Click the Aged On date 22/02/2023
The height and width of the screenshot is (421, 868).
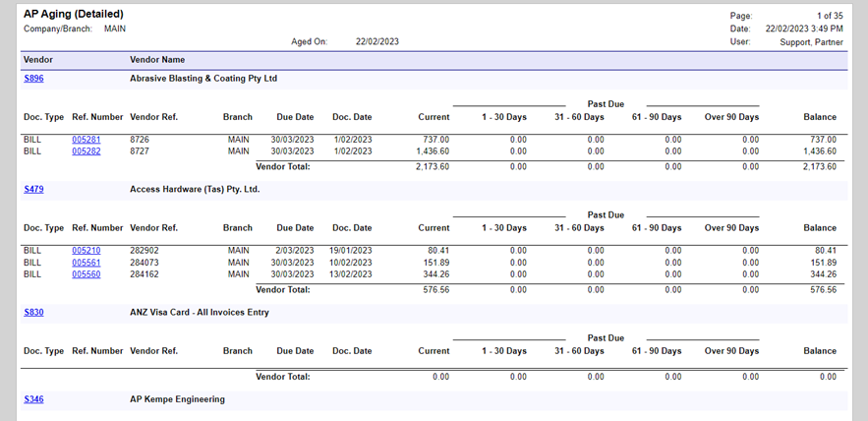[376, 41]
